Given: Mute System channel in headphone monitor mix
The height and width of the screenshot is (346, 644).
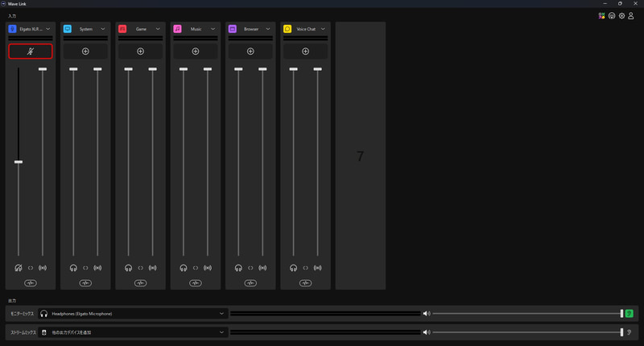Looking at the screenshot, I should (x=73, y=268).
